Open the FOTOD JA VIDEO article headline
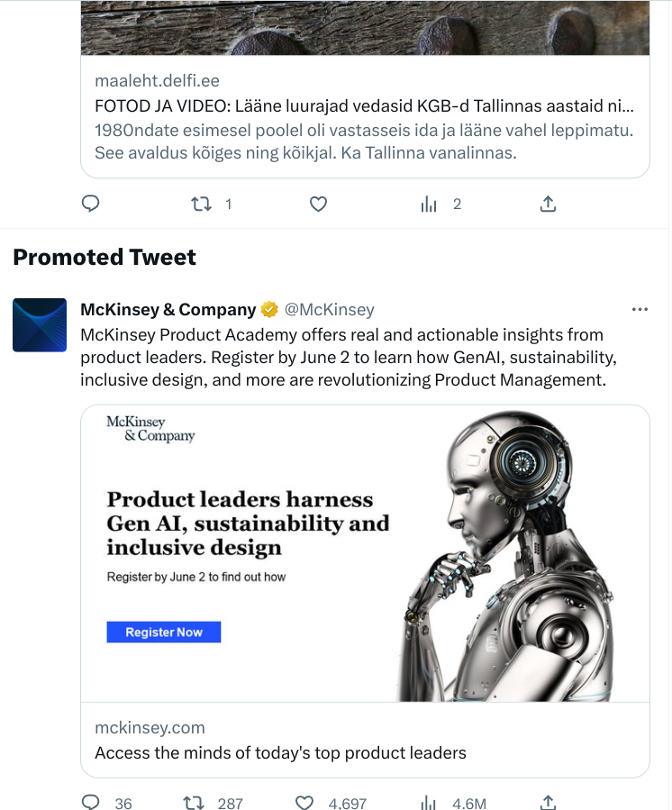This screenshot has width=672, height=810. click(x=365, y=105)
